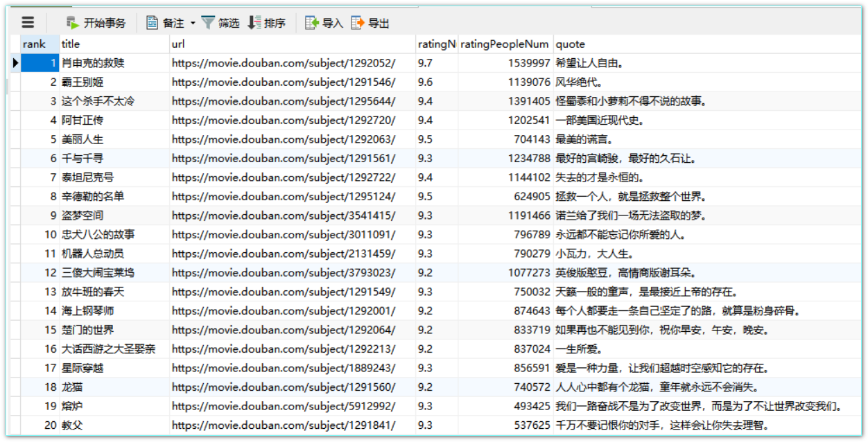The height and width of the screenshot is (442, 868).
Task: Select the title cell 熔炉
Action: tap(114, 406)
